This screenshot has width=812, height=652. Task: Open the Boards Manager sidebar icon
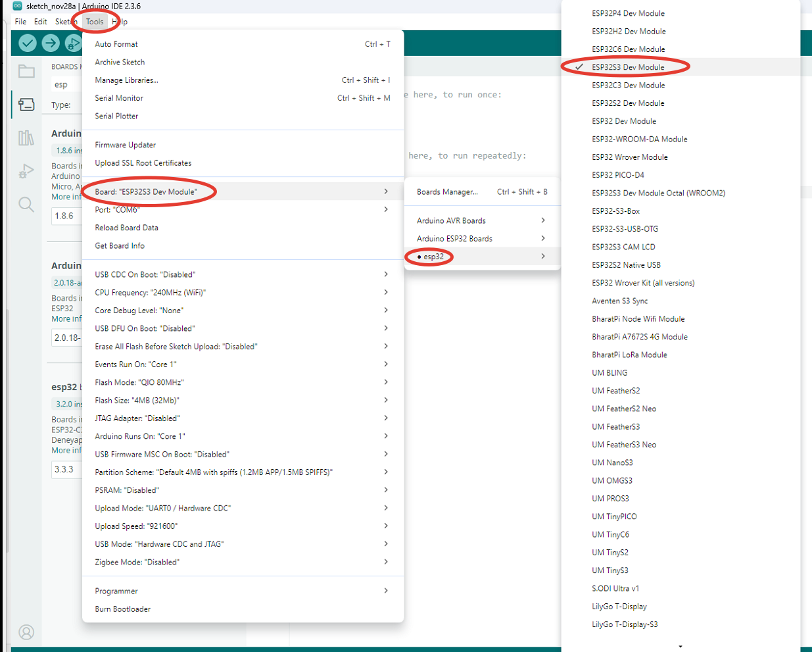coord(26,105)
